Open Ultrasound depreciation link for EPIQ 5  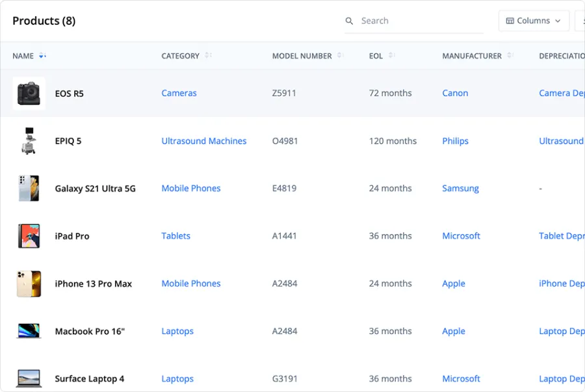point(562,141)
